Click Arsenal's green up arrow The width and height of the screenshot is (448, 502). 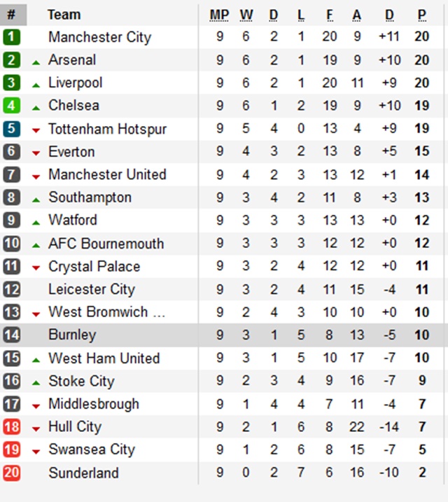tap(36, 62)
